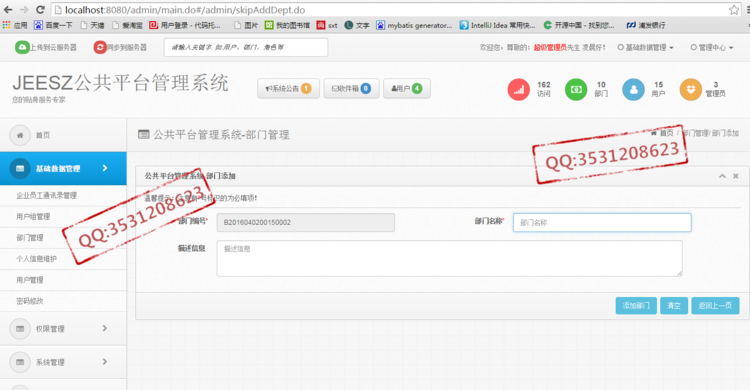Viewport: 750px width, 390px height.
Task: Reload the page with browser refresh icon
Action: click(41, 10)
